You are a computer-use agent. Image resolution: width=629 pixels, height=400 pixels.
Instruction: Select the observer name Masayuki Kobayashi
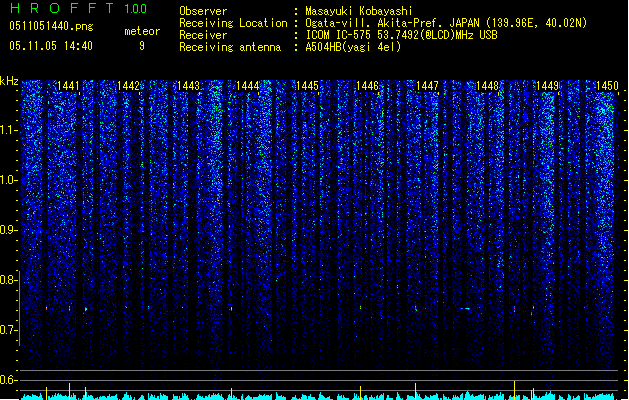tap(358, 11)
